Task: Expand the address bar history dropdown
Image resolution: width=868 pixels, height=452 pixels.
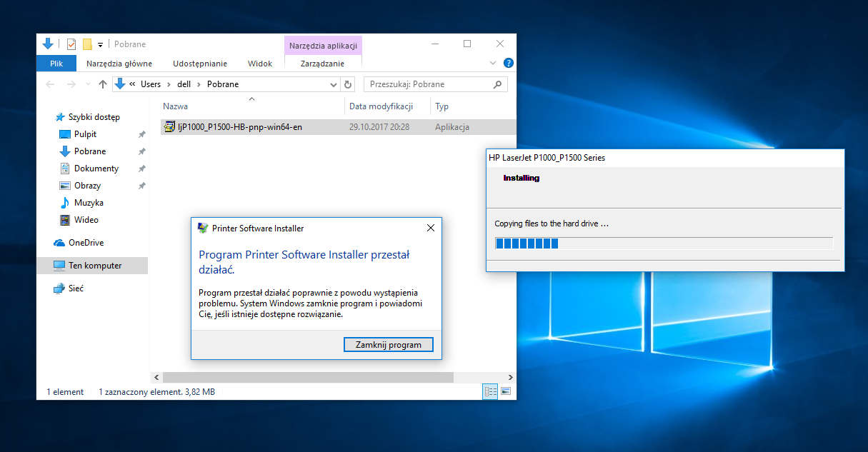Action: (x=334, y=84)
